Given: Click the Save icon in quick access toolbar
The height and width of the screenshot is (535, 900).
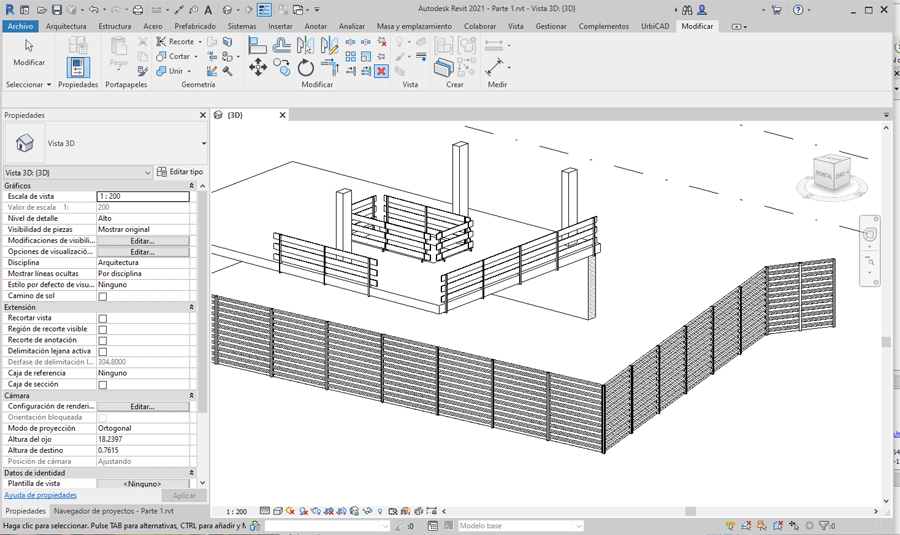Looking at the screenshot, I should [x=58, y=10].
